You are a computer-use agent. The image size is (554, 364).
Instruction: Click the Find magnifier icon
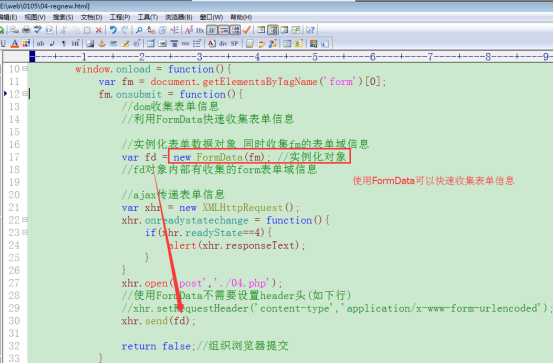(139, 30)
